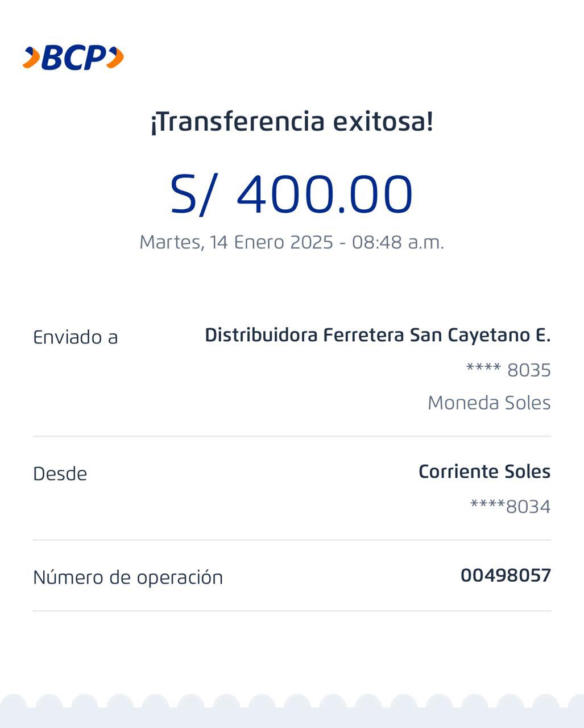Click the divider line below "Moneda Soles"
This screenshot has height=728, width=584.
pyautogui.click(x=292, y=436)
